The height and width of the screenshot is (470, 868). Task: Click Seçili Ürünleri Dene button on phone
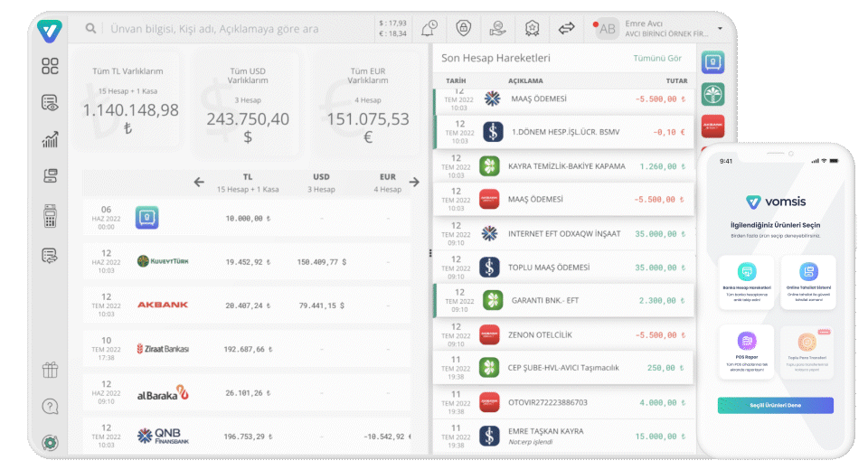(776, 405)
